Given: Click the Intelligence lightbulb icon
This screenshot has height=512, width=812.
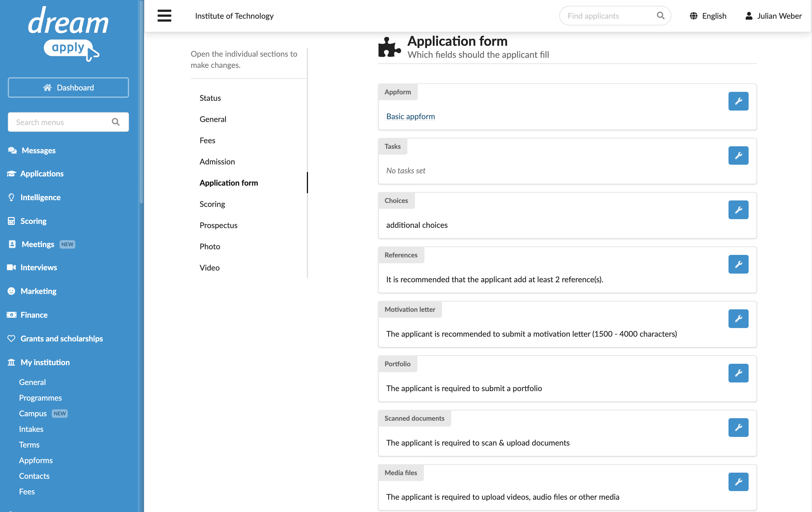Looking at the screenshot, I should 11,197.
